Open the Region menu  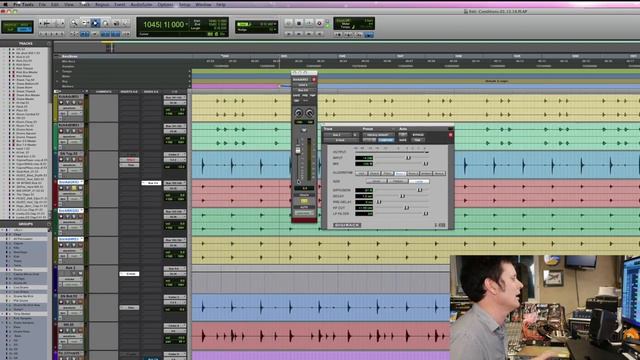point(102,4)
